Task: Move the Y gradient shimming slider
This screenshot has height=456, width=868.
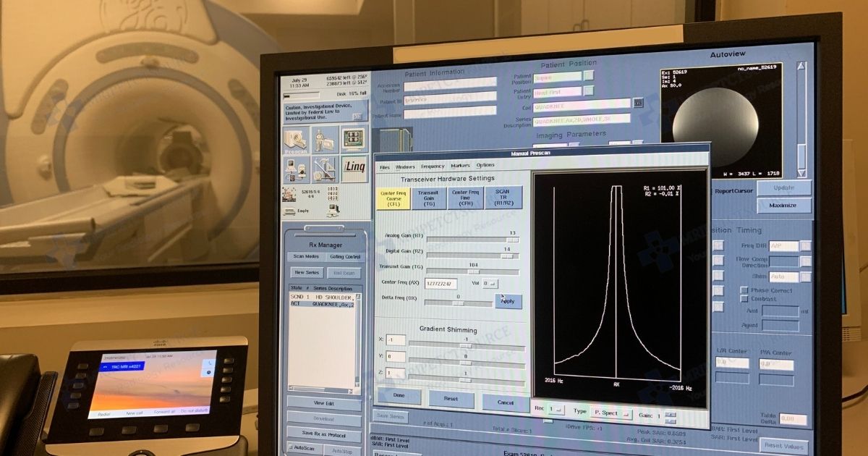Action: pos(467,363)
